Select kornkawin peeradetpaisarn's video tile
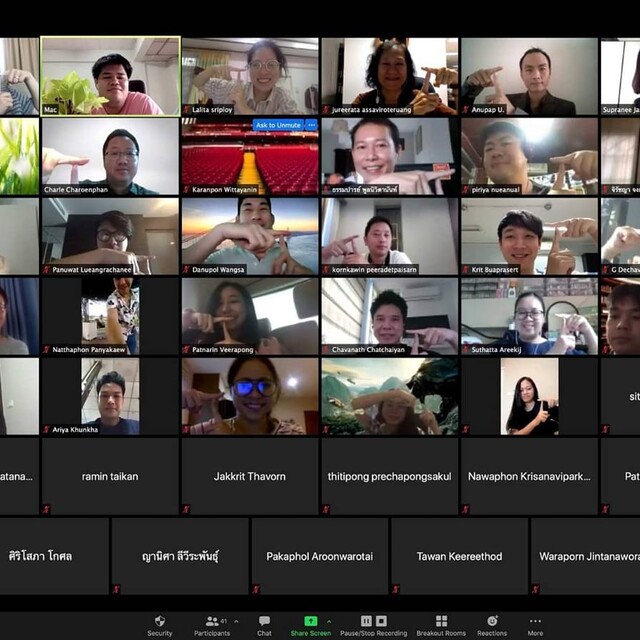This screenshot has width=640, height=640. tap(390, 236)
